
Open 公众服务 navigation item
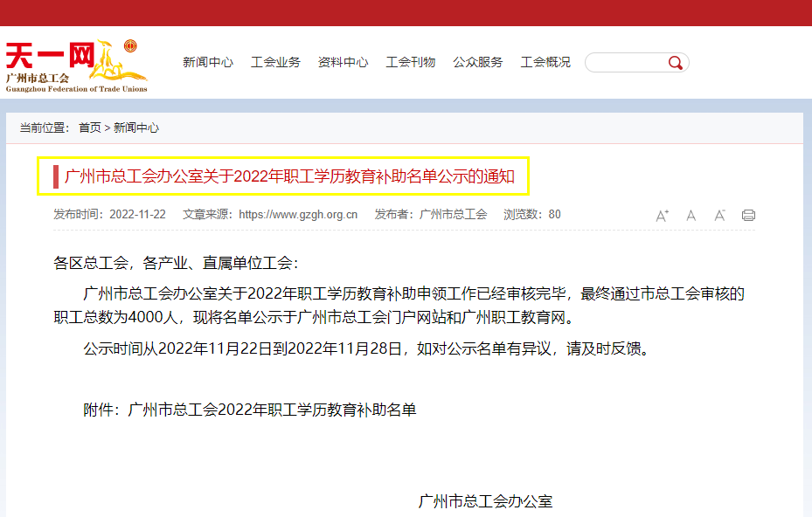pyautogui.click(x=477, y=62)
